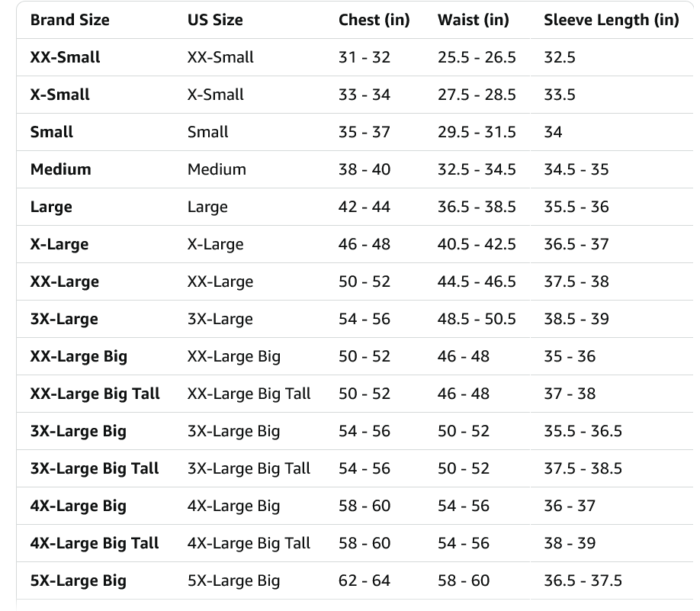
Task: Select the bold Medium brand size cell
Action: click(61, 169)
